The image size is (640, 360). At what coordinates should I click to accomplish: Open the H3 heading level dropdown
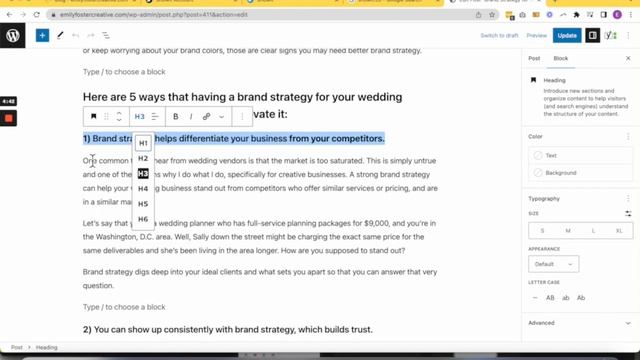(x=140, y=116)
